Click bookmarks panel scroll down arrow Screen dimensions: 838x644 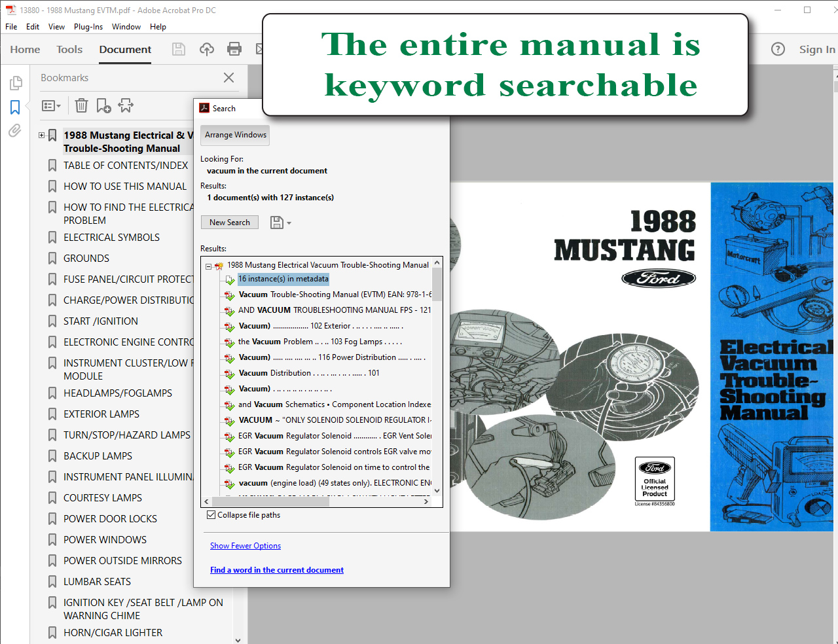238,639
